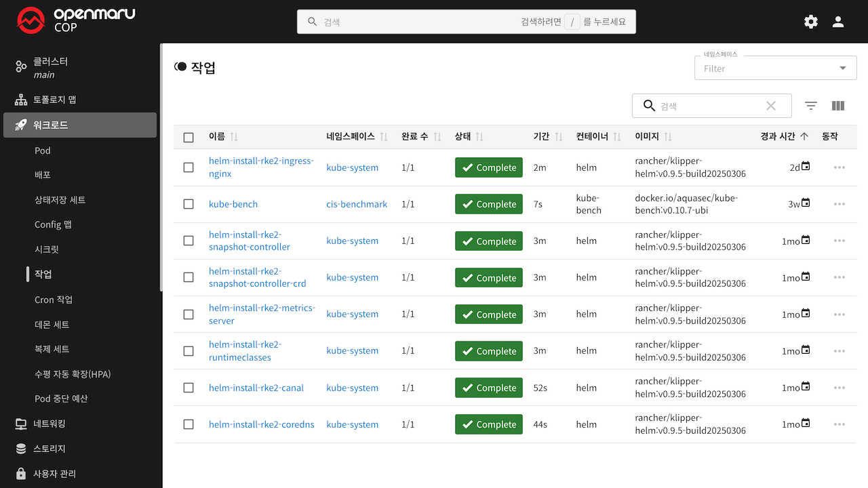Tick the select-all checkbox in table header
Viewport: 868px width, 488px height.
click(189, 137)
